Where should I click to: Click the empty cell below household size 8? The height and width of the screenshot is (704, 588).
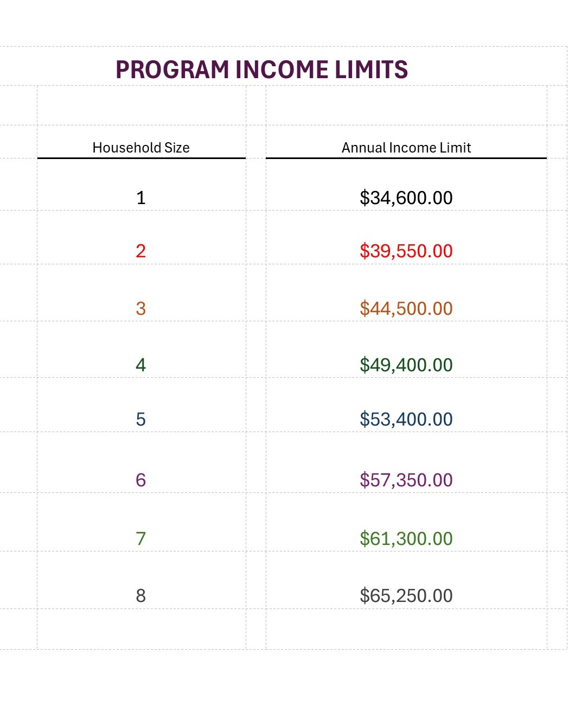141,629
